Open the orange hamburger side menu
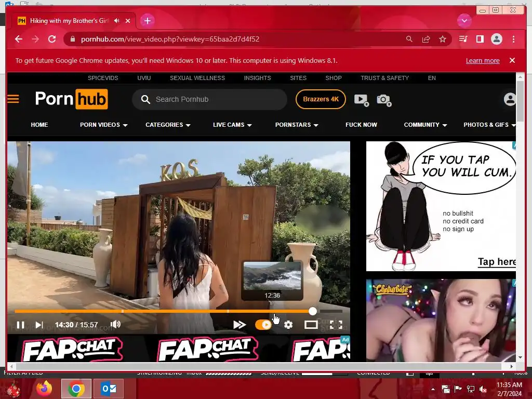 pyautogui.click(x=13, y=99)
